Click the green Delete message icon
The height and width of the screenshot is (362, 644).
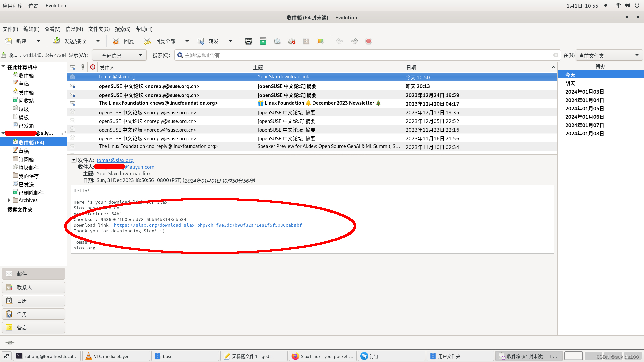(x=263, y=41)
